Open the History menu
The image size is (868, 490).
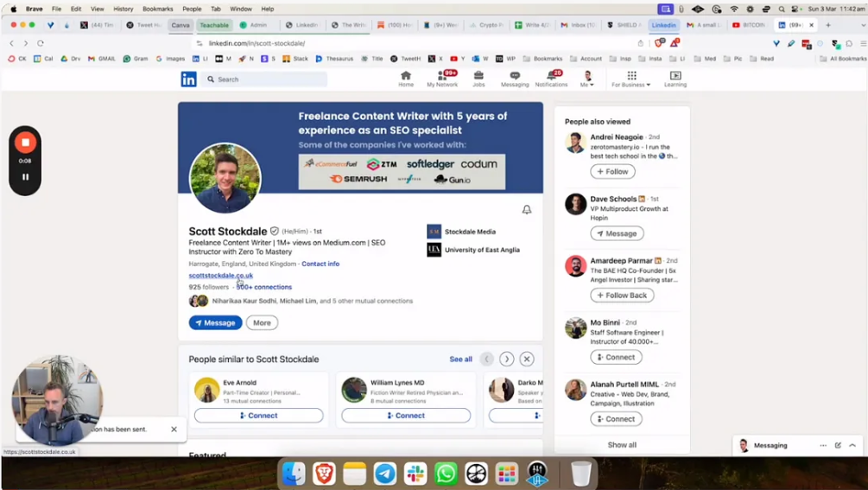[x=123, y=9]
